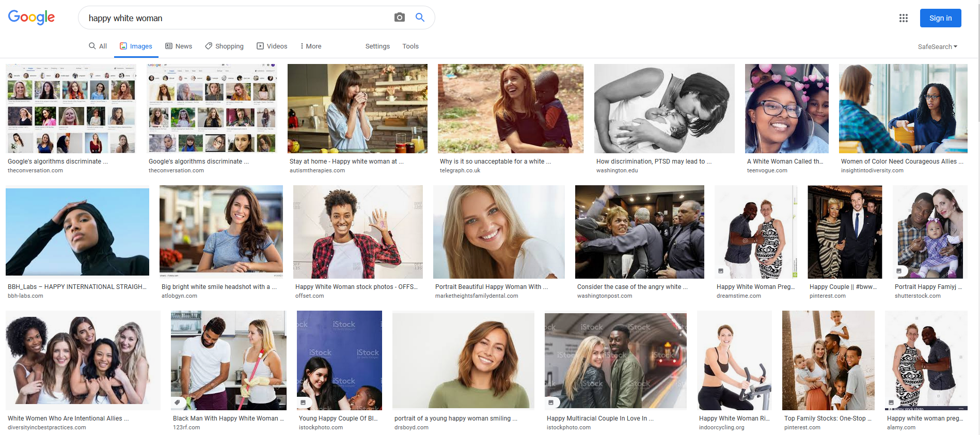The width and height of the screenshot is (980, 435).
Task: Click 'Why is it so unacceptable for a white' link
Action: [495, 162]
